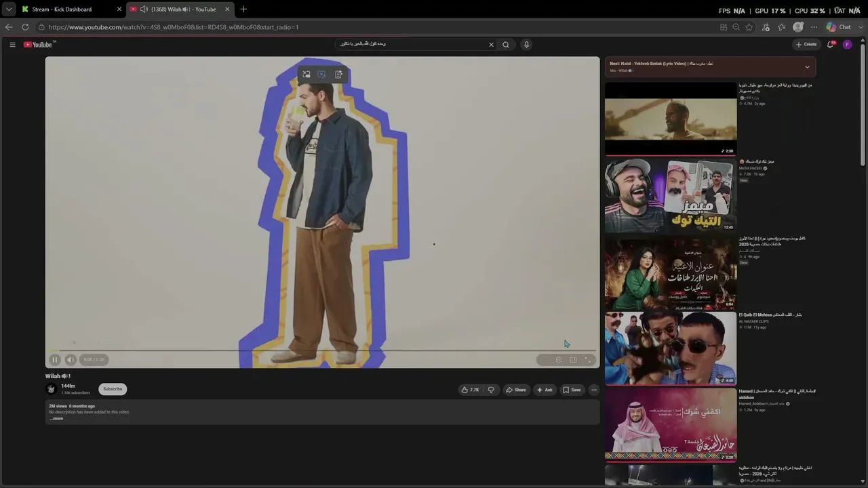Enter fullscreen mode in the player

click(x=588, y=360)
